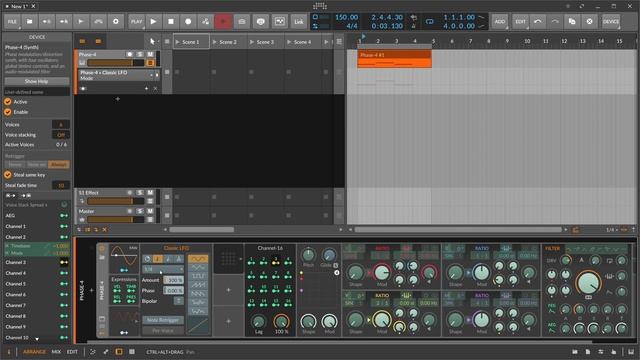Open settings gear icon in toolbar

click(116, 22)
